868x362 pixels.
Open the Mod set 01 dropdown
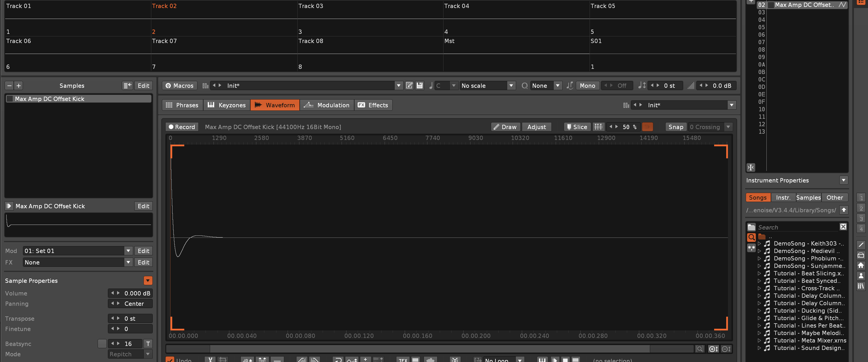[128, 251]
